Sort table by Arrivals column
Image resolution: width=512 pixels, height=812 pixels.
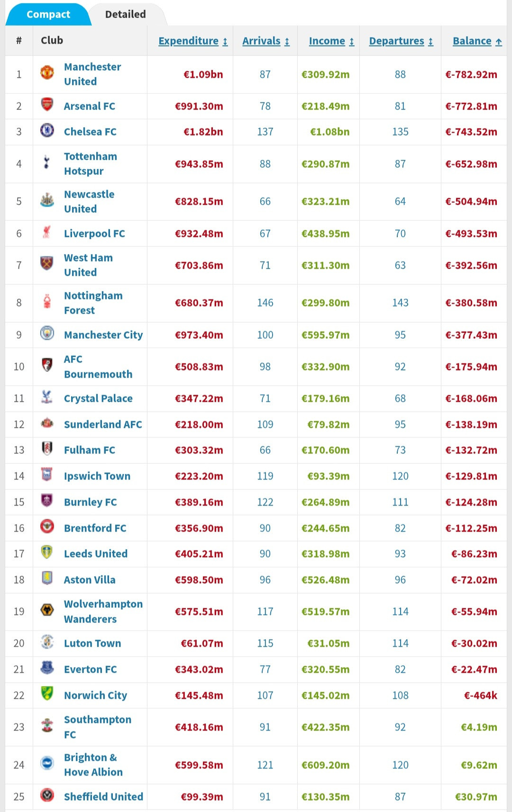point(265,41)
